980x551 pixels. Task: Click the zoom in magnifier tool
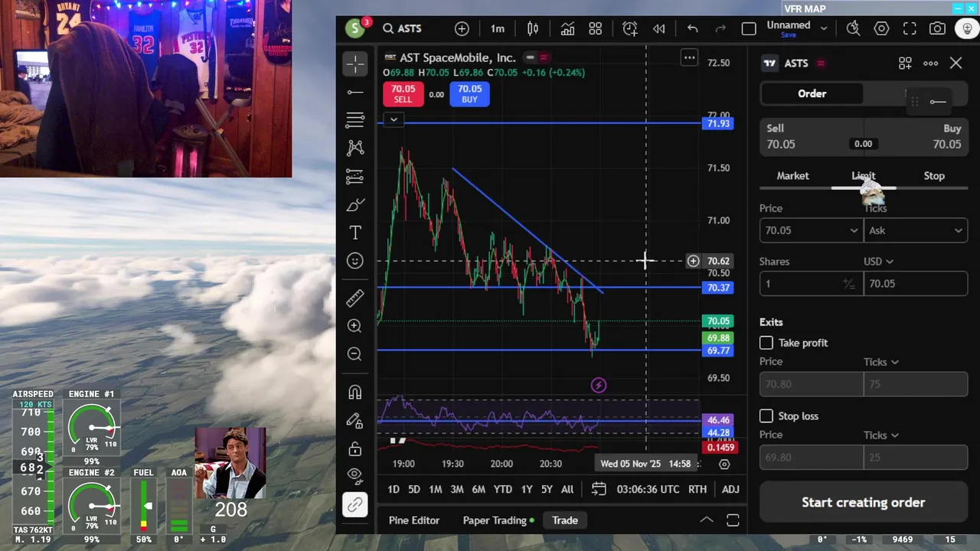[354, 326]
